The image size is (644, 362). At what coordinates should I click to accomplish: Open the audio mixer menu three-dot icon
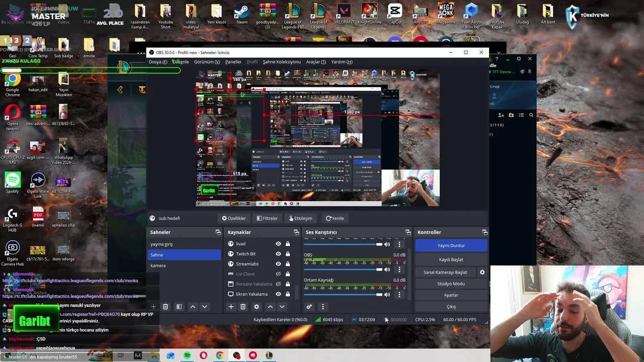pyautogui.click(x=323, y=307)
